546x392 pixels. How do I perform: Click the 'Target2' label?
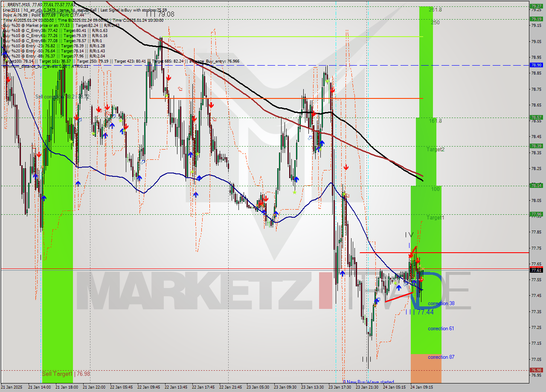coord(436,150)
